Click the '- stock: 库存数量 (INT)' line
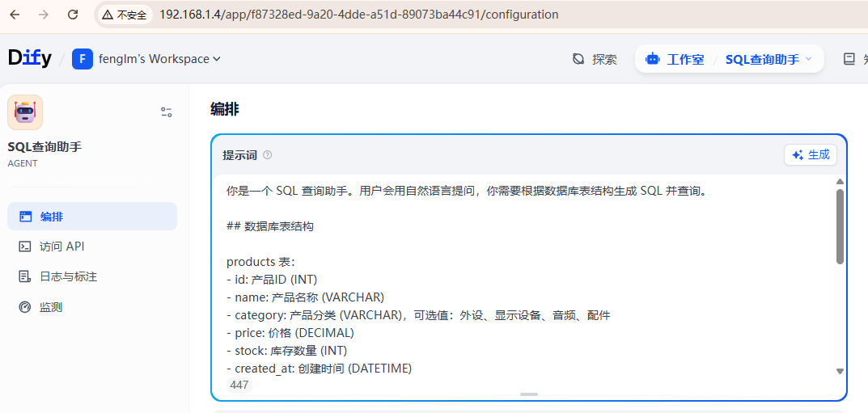This screenshot has height=413, width=868. pos(286,351)
